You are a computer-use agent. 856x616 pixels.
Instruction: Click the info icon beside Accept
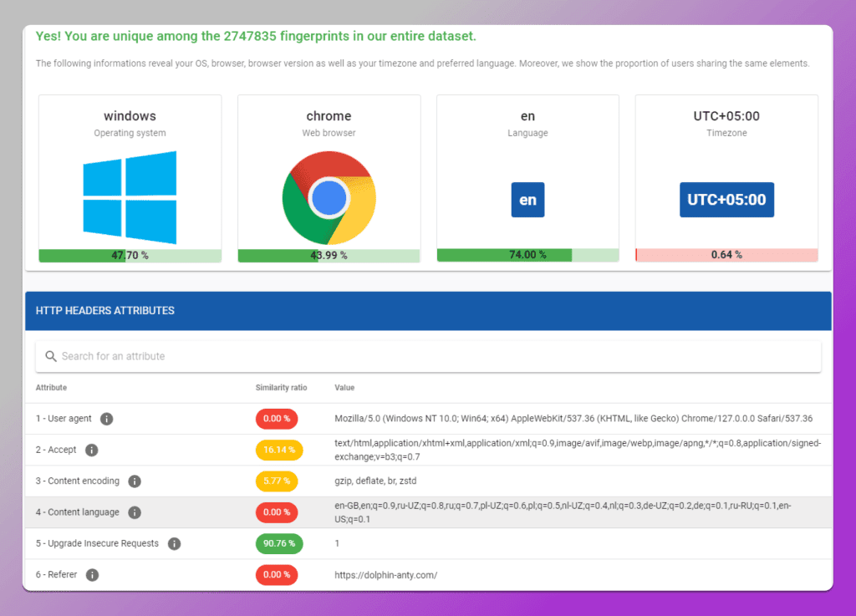click(x=92, y=450)
